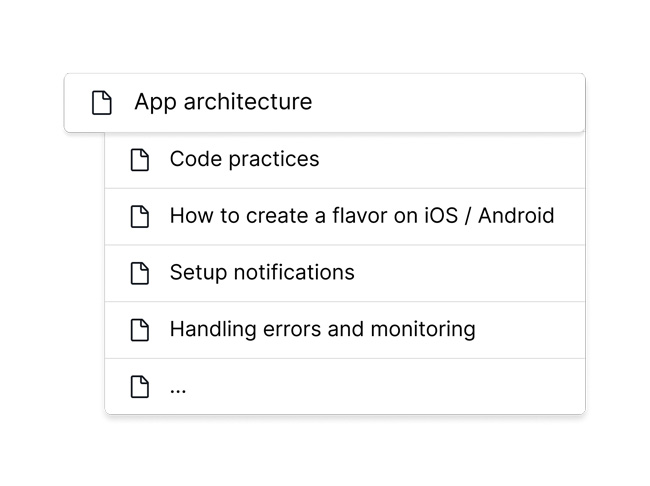Image resolution: width=650 pixels, height=486 pixels.
Task: Click the 'Setup notifications' label text
Action: [262, 272]
